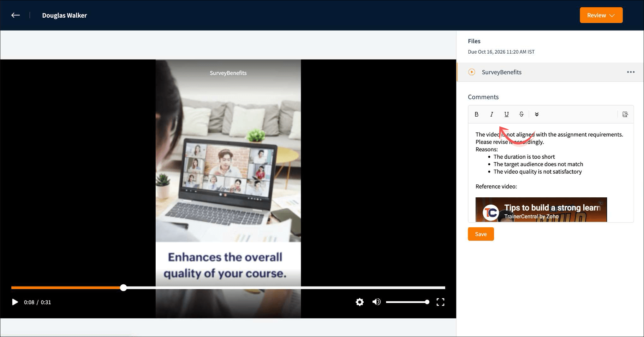
Task: Enter fullscreen video mode
Action: pos(440,302)
